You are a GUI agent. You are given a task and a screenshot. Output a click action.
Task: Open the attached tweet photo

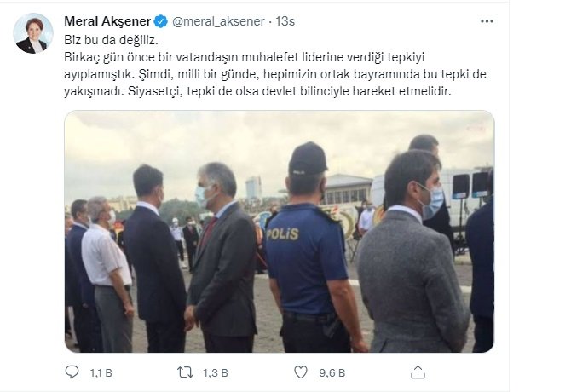pyautogui.click(x=280, y=232)
